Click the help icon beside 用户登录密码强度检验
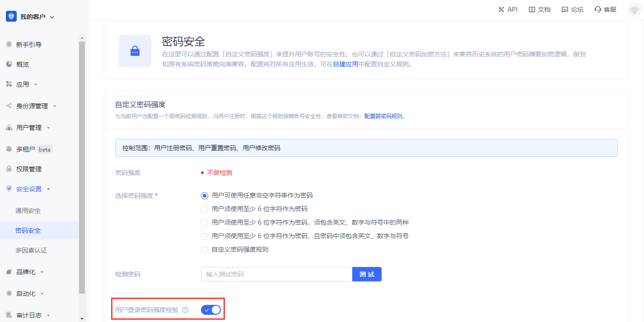644x322 pixels. pos(185,310)
